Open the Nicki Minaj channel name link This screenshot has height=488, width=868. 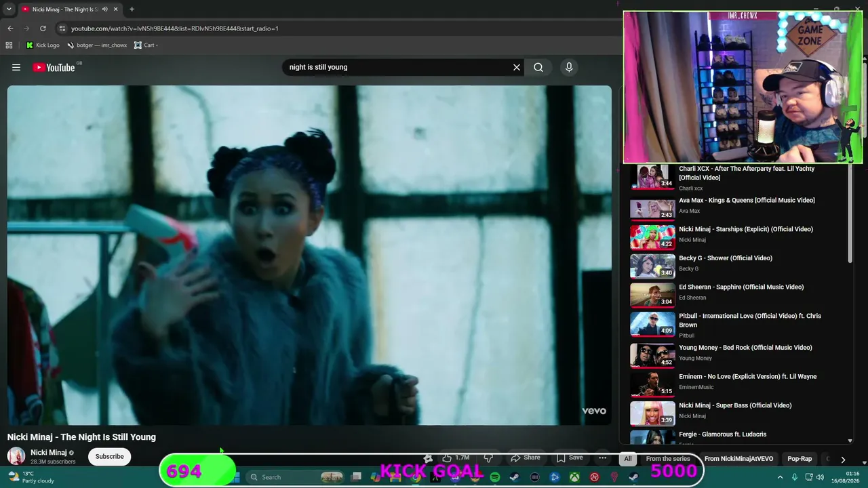[x=49, y=452]
